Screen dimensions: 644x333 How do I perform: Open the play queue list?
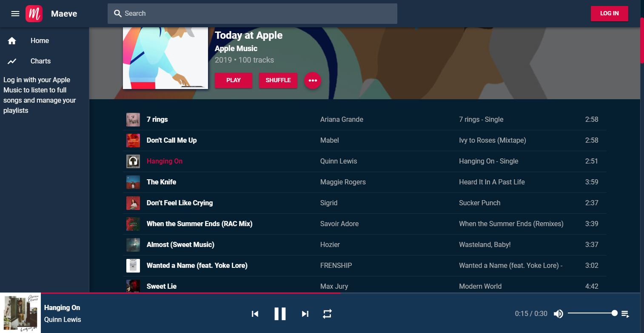[625, 314]
